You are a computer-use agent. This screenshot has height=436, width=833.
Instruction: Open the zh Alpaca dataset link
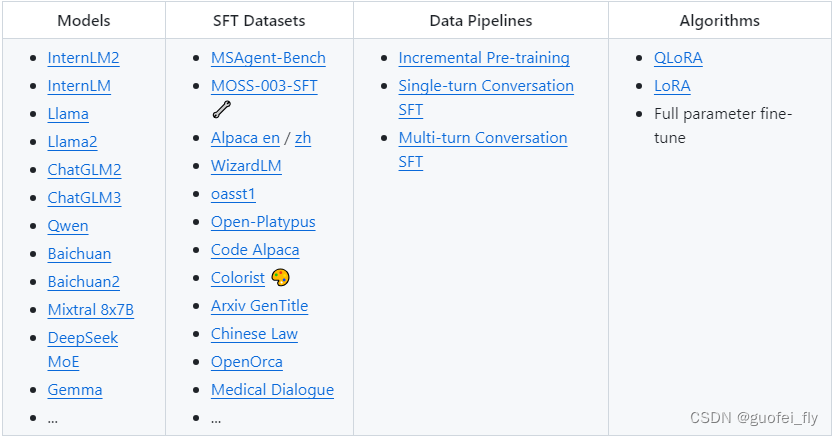[x=303, y=138]
